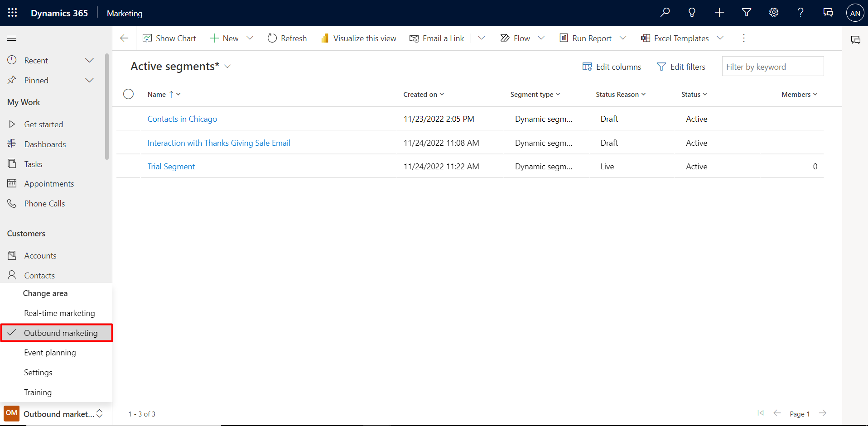Collapse the Recent section chevron
The width and height of the screenshot is (868, 426).
point(89,60)
